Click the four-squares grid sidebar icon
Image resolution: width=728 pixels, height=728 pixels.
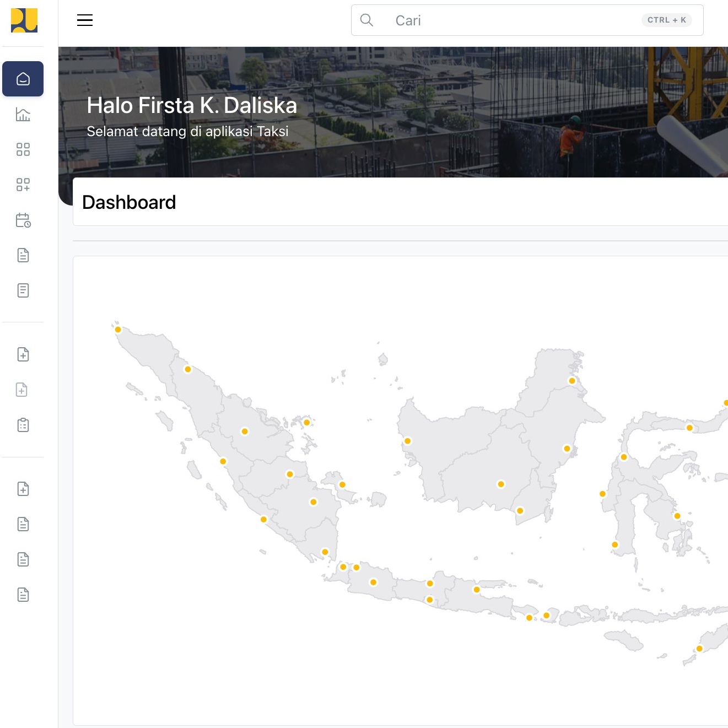click(23, 149)
